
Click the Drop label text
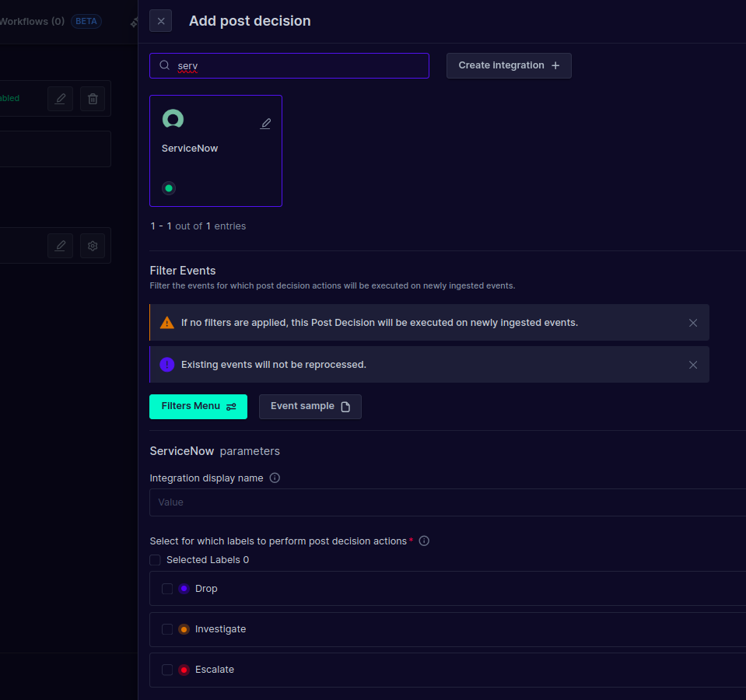(x=206, y=589)
